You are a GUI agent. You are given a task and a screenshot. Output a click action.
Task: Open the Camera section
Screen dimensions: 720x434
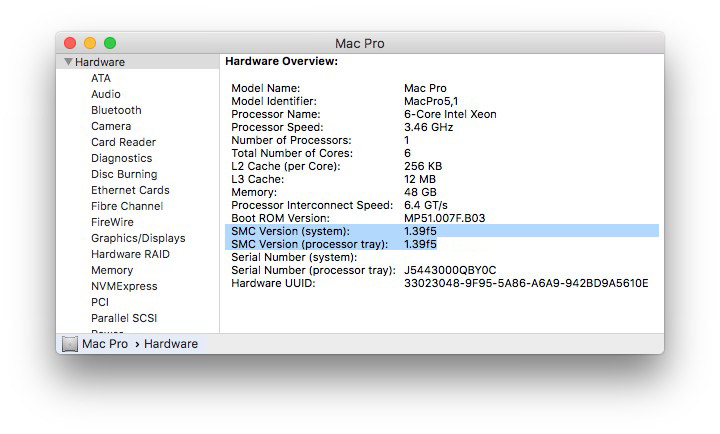pyautogui.click(x=111, y=126)
